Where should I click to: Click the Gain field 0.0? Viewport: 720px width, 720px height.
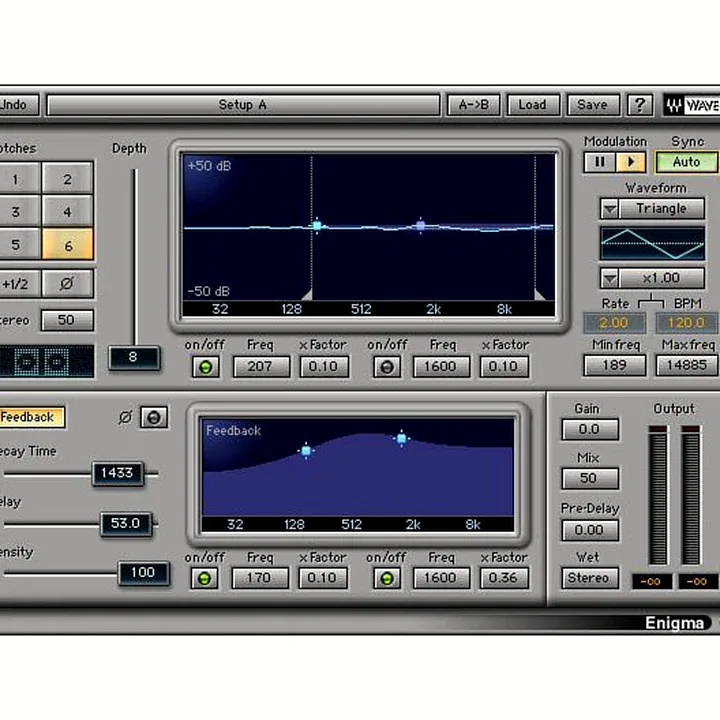(590, 430)
